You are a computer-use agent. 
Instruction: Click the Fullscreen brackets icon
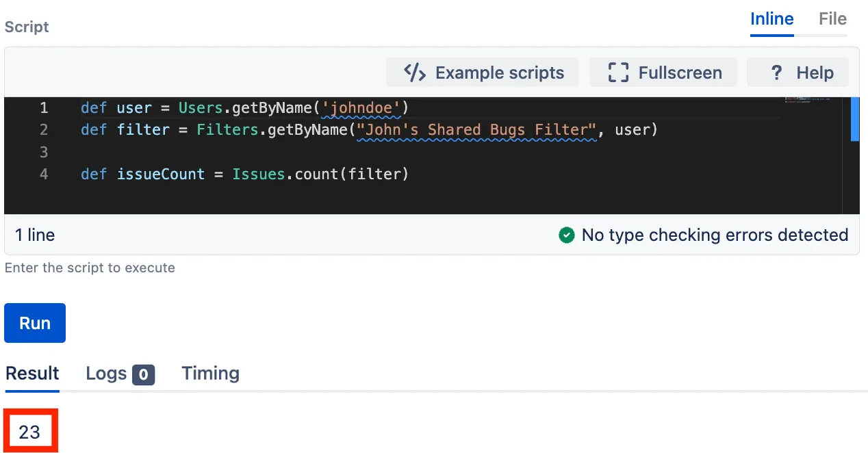click(x=618, y=73)
